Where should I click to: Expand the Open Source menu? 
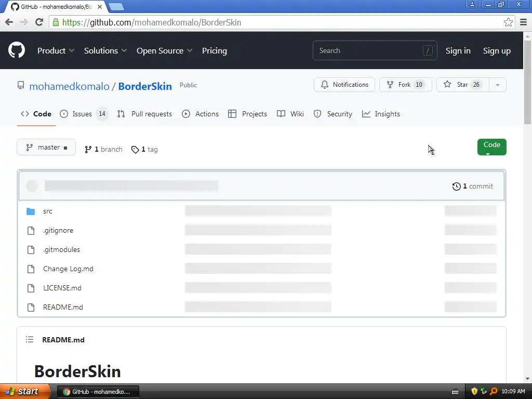(164, 50)
